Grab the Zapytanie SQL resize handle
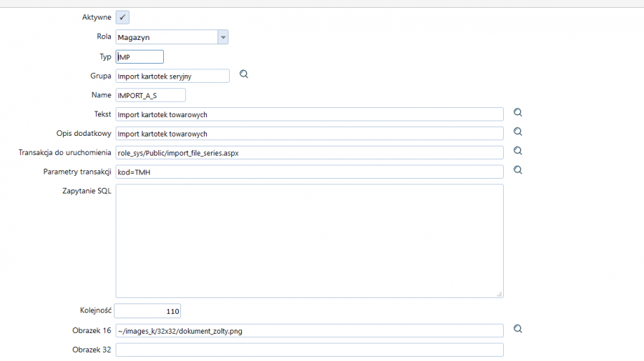Viewport: 644px width, 361px height. coord(499,294)
